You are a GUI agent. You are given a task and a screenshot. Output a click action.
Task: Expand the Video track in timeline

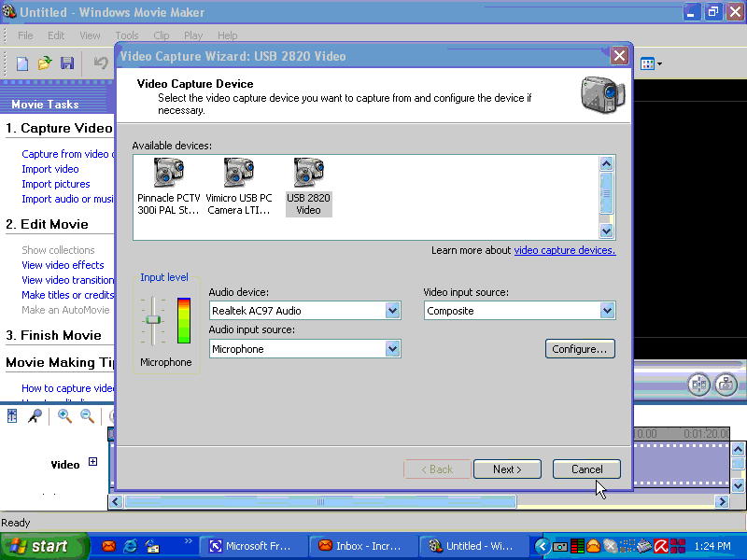point(92,462)
